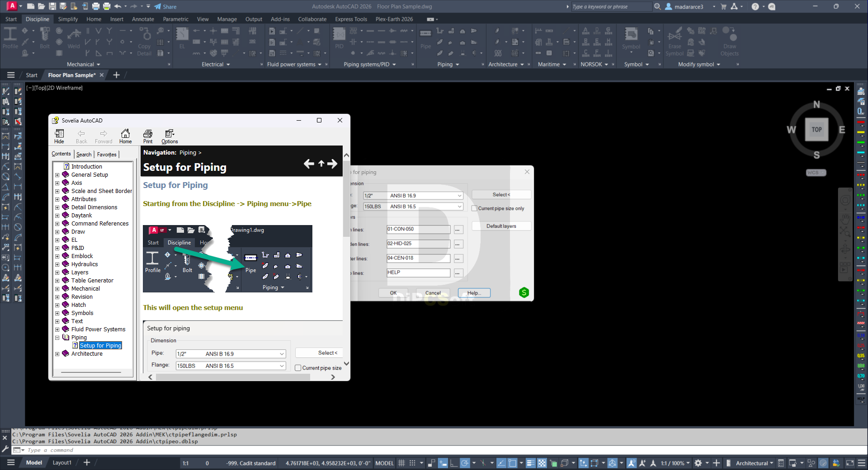
Task: Click the customization menu at status bar end
Action: coord(862,463)
